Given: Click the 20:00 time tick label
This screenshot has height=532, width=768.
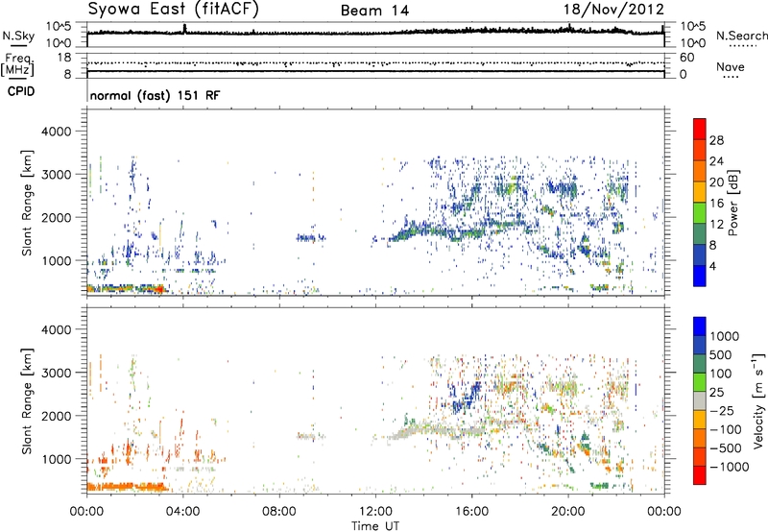Looking at the screenshot, I should coord(568,512).
